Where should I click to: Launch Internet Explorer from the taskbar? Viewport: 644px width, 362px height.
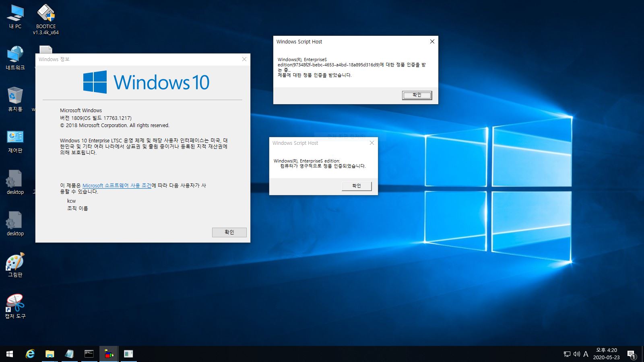click(x=30, y=354)
